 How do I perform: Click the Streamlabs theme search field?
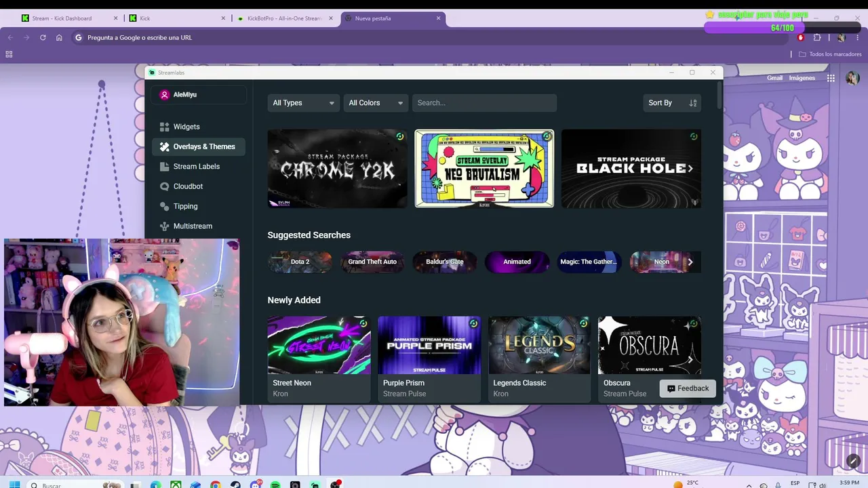click(x=484, y=103)
